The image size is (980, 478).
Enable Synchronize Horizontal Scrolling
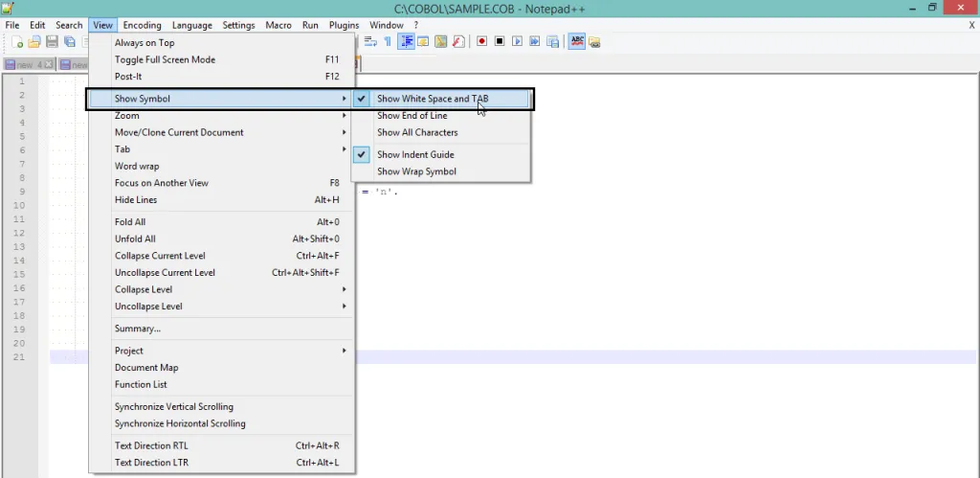click(222, 423)
